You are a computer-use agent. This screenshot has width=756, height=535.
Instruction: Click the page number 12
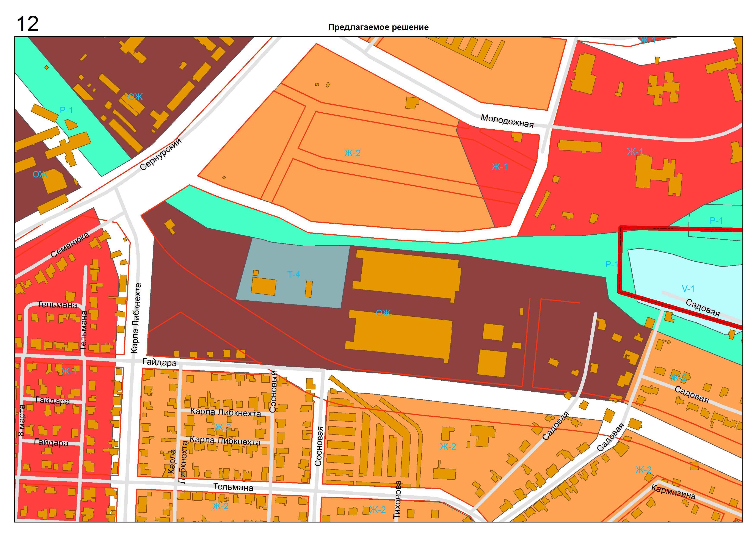(x=27, y=24)
